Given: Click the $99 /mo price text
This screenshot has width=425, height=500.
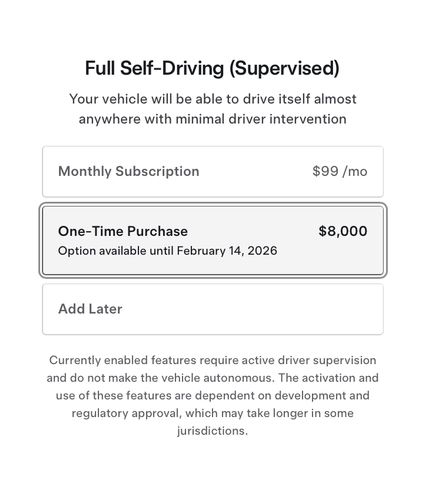Looking at the screenshot, I should 340,171.
